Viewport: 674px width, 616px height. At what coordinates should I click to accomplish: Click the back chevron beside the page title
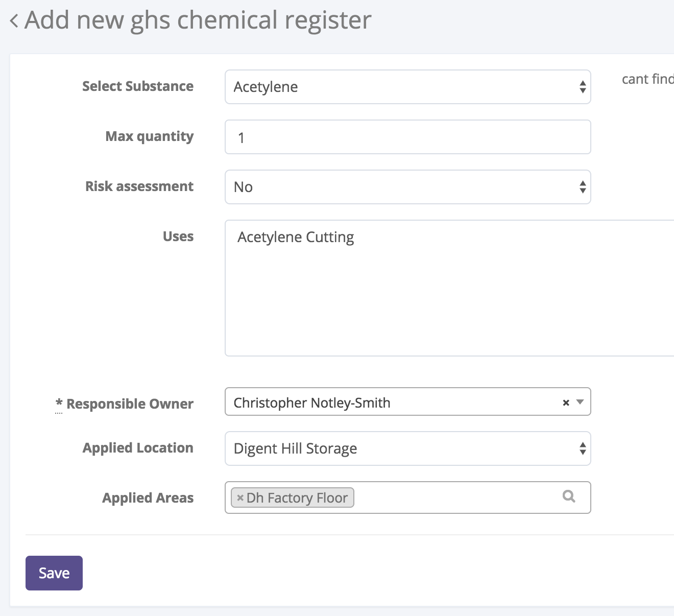(14, 21)
